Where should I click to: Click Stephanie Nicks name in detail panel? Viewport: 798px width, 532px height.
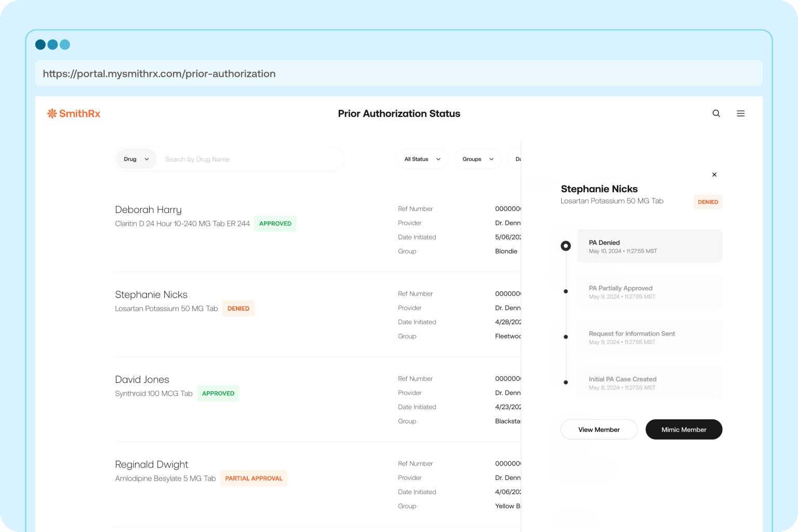pyautogui.click(x=599, y=189)
